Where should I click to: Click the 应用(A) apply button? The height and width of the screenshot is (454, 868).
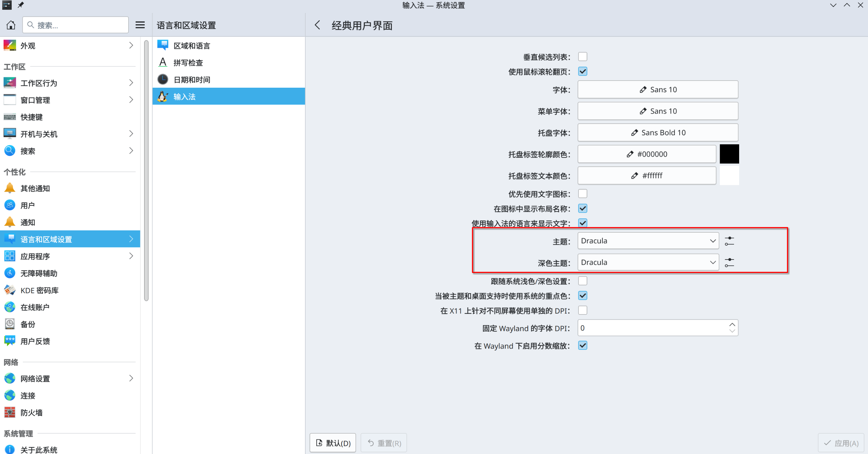click(x=841, y=443)
